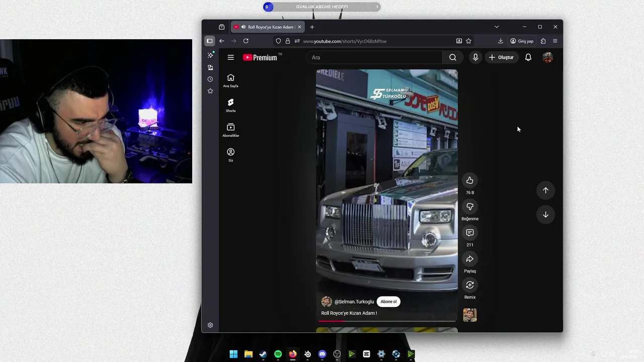
Task: Open the sidebar settings gear
Action: tap(210, 325)
